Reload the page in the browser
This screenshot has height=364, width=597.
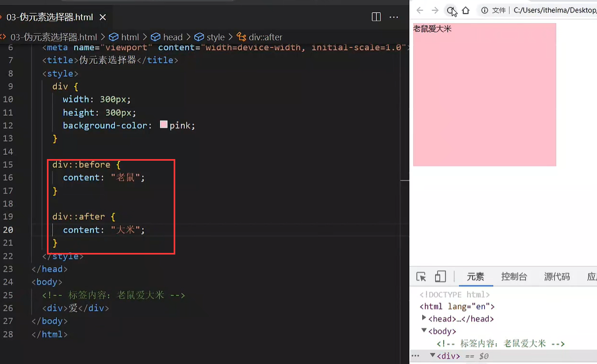coord(450,10)
